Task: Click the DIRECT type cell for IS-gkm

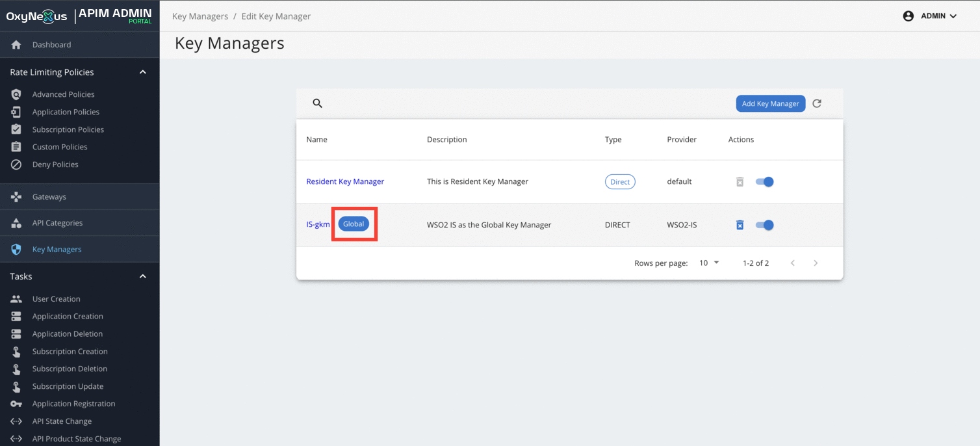Action: [x=617, y=225]
